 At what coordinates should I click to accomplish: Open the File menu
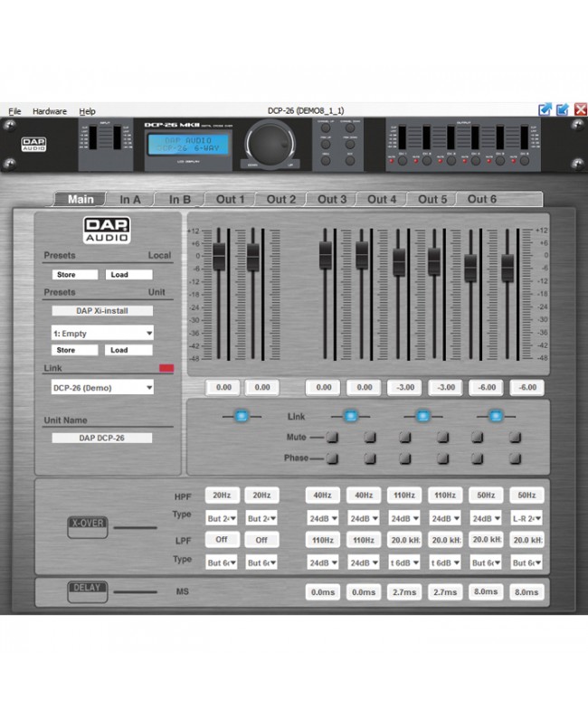pyautogui.click(x=14, y=111)
